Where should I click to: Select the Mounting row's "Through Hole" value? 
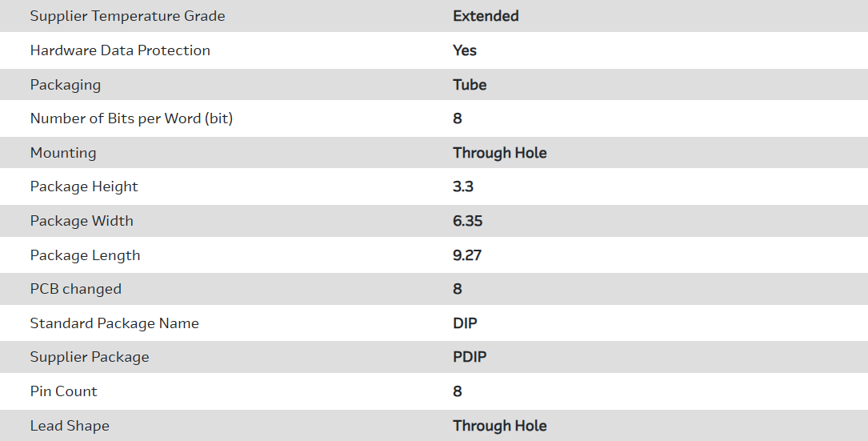click(500, 153)
